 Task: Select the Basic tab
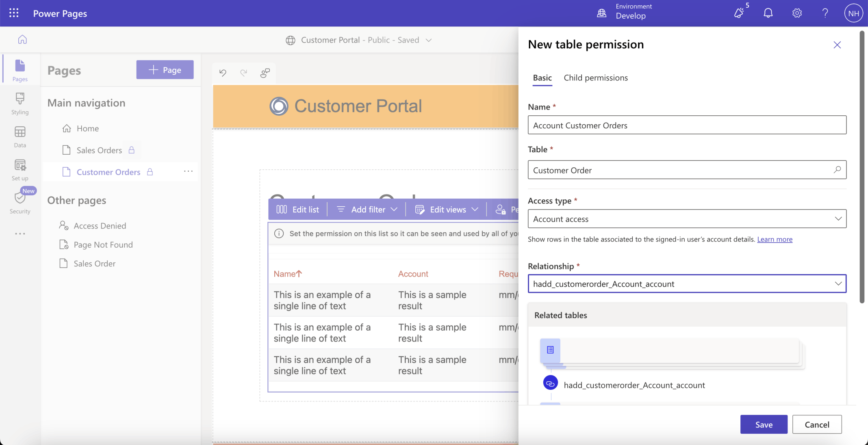(x=542, y=78)
